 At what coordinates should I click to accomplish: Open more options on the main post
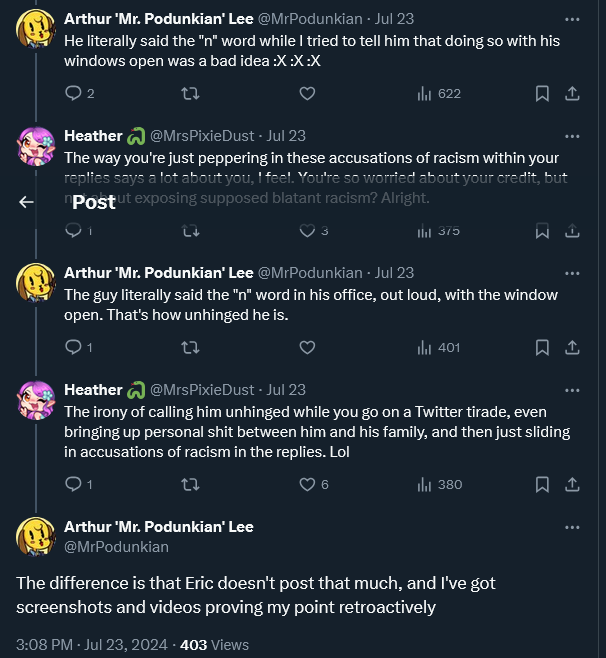pos(572,527)
